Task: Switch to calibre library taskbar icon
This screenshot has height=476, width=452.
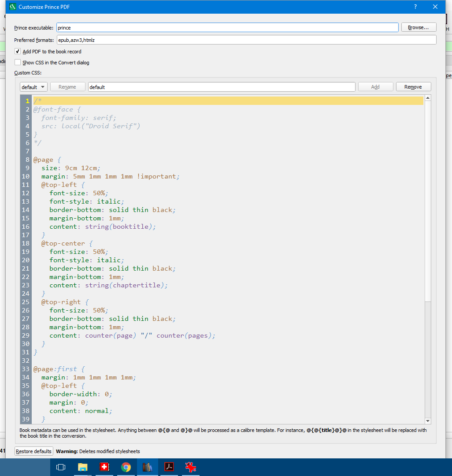Action: [148, 467]
